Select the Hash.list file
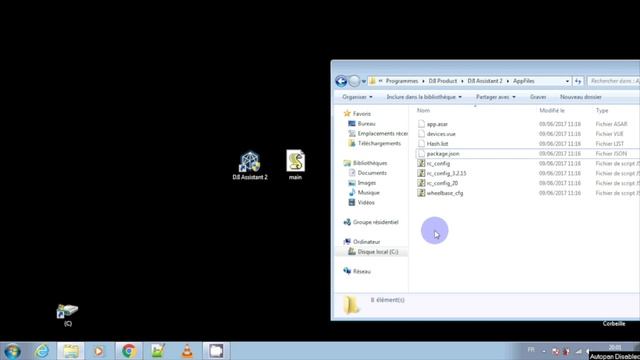 coord(437,144)
